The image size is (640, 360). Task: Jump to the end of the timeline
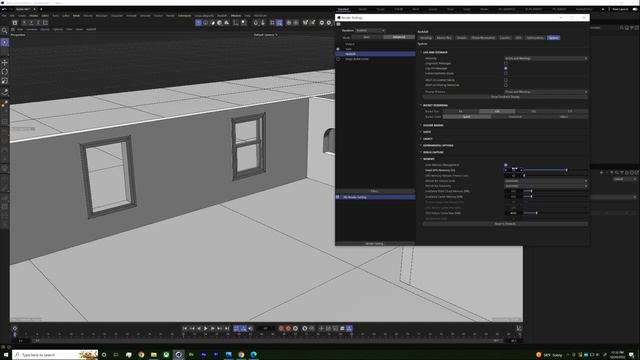click(227, 328)
